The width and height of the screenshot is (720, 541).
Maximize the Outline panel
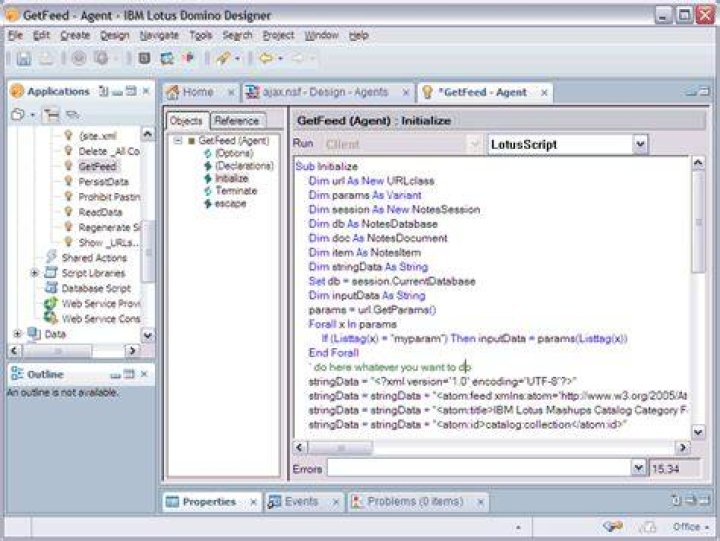coord(129,374)
